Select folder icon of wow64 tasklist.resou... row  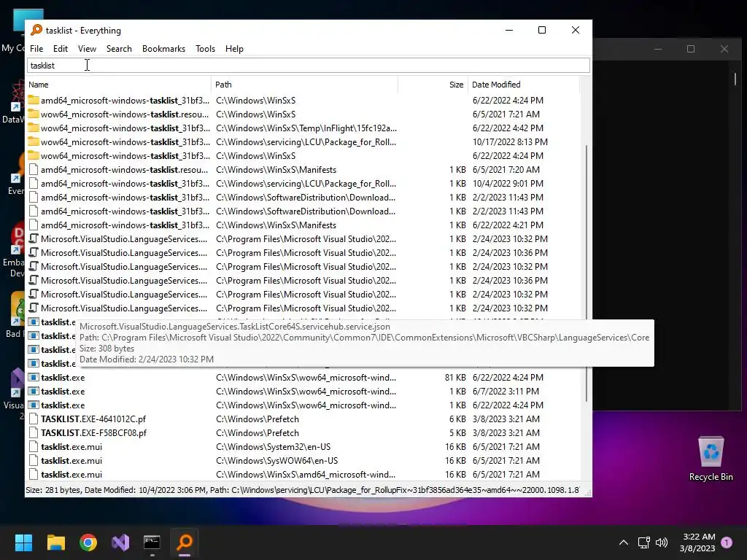pyautogui.click(x=34, y=114)
